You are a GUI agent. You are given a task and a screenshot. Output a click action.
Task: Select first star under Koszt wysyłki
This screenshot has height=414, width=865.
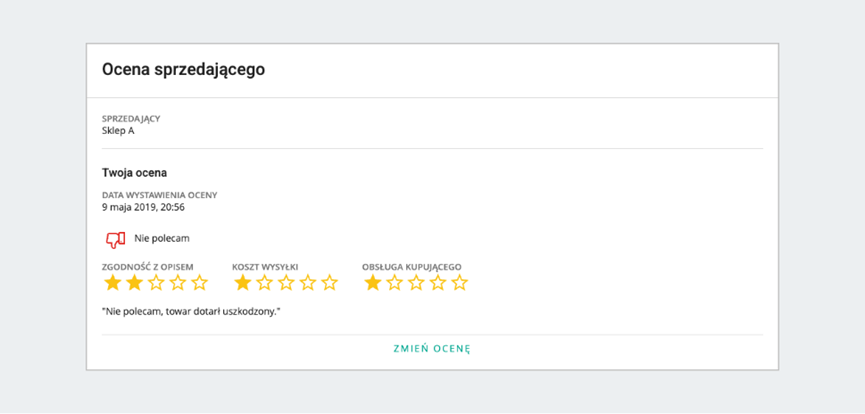[242, 283]
